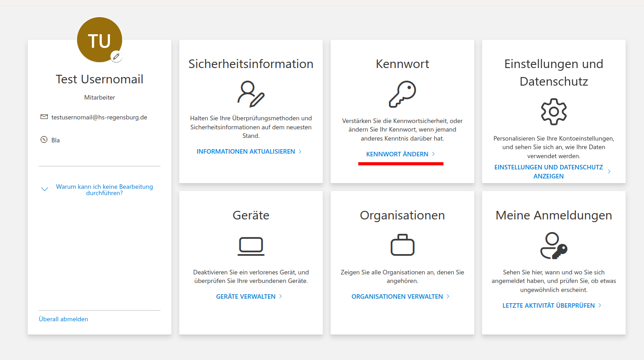The width and height of the screenshot is (644, 360).
Task: Click the testusernomail@hs-regensburg.de email address
Action: pyautogui.click(x=99, y=117)
